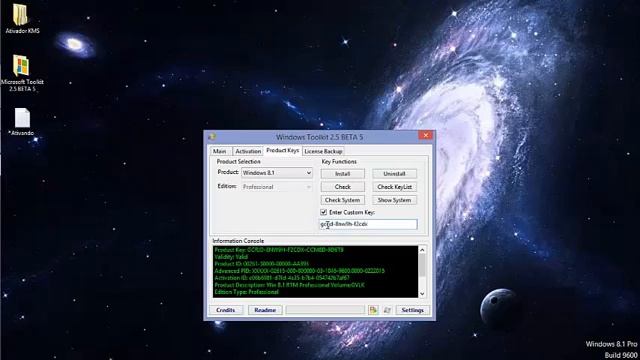Open the Settings button
Image resolution: width=640 pixels, height=360 pixels.
[x=413, y=310]
